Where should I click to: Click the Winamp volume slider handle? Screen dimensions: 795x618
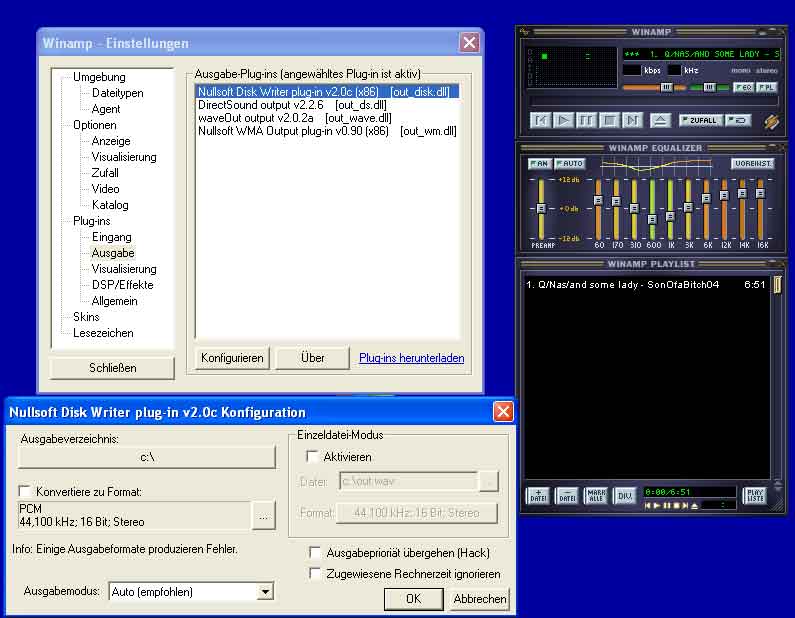[666, 87]
